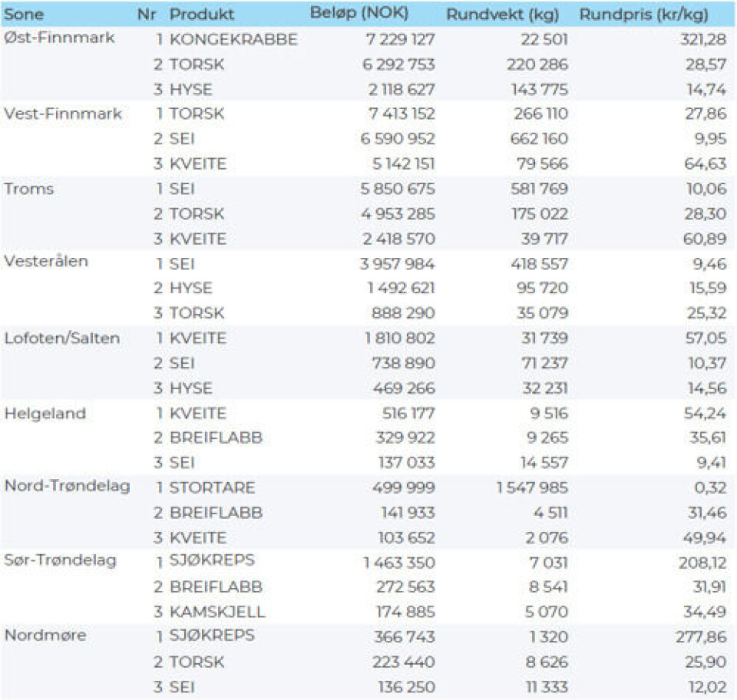
Task: Select the KAMSKJELL product cell
Action: tap(217, 612)
